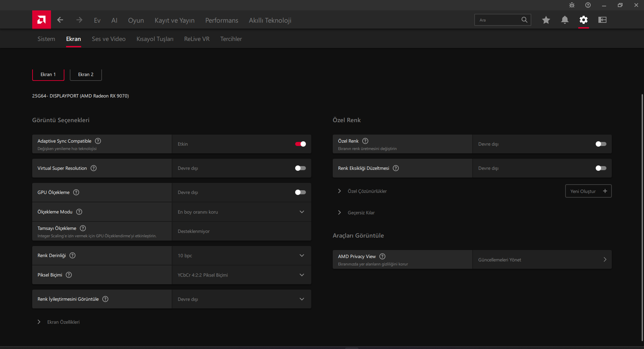Show help for GPU Ölçekleme
644x349 pixels.
tap(76, 192)
